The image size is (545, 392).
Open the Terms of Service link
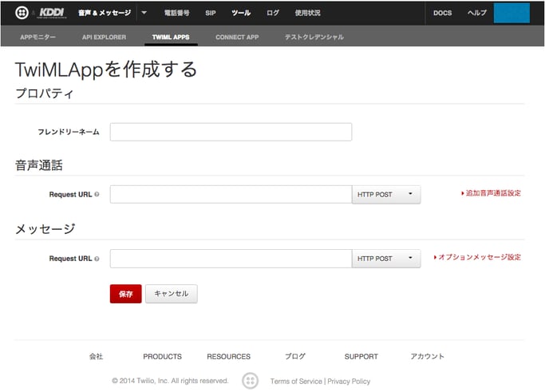[296, 381]
